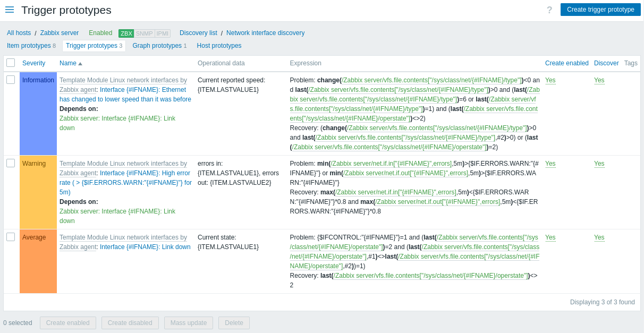Check the Warning severity trigger row
644x333 pixels.
point(11,163)
